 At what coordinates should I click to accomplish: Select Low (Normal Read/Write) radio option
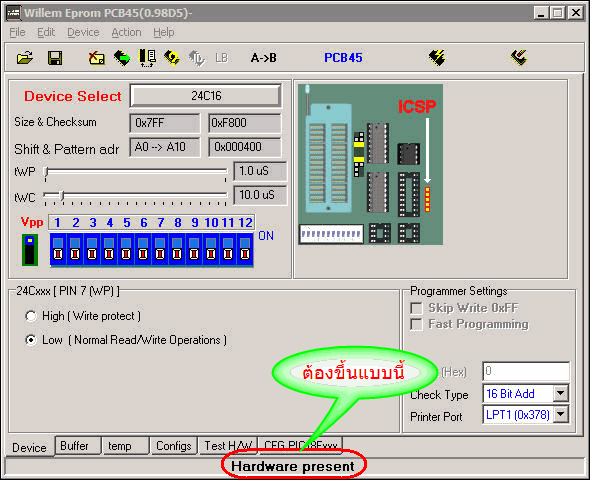[31, 340]
